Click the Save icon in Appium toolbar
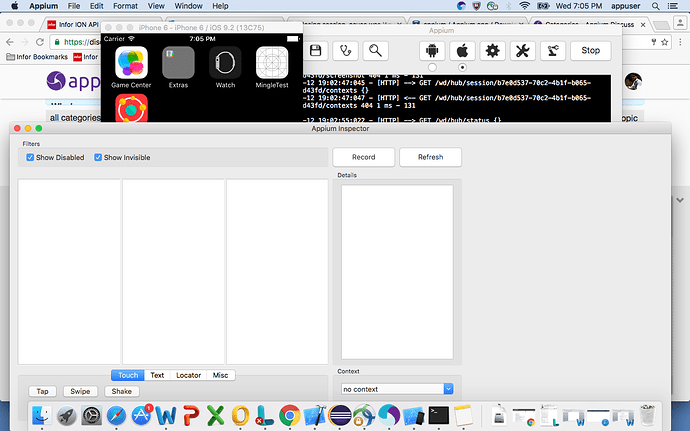Viewport: 690px width, 431px height. (x=315, y=51)
